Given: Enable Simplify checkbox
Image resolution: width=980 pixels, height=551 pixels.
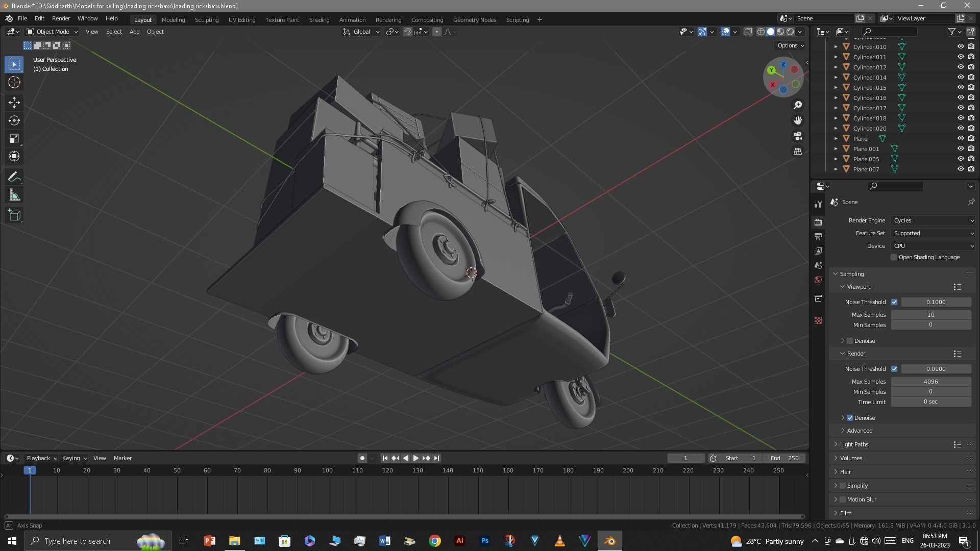Looking at the screenshot, I should coord(843,486).
